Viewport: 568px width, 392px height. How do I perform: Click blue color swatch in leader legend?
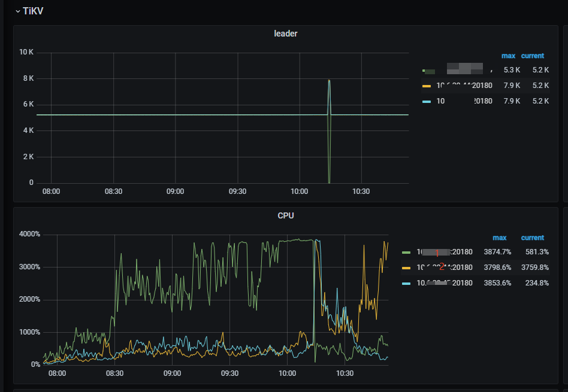coord(427,101)
